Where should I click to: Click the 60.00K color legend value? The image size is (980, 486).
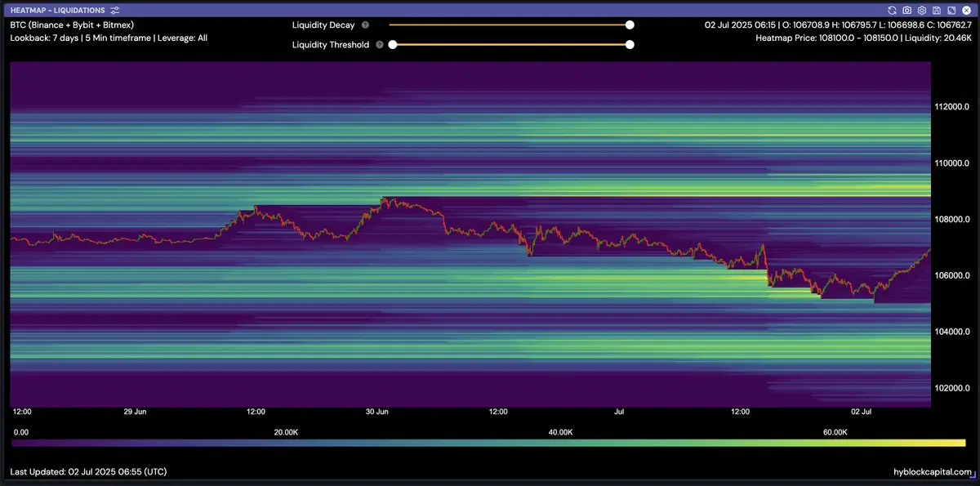[x=835, y=431]
